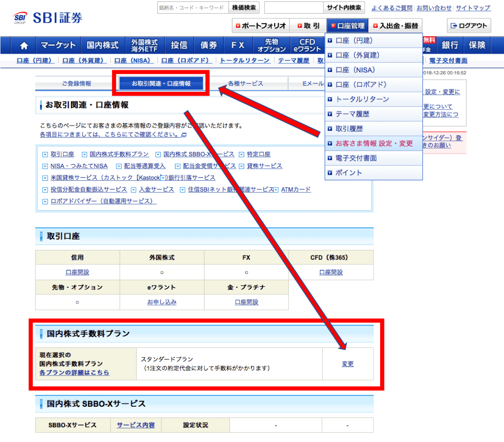The width and height of the screenshot is (504, 442).
Task: Jump to ロボアドバイザー anchor link
Action: pos(104,201)
